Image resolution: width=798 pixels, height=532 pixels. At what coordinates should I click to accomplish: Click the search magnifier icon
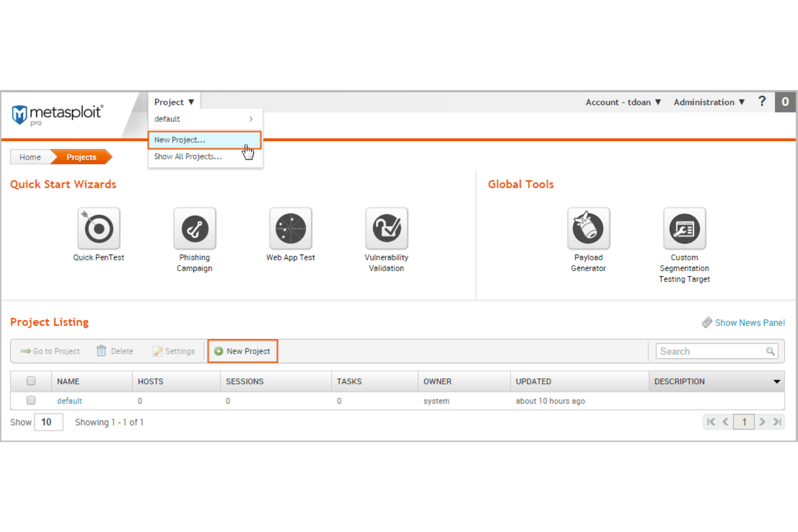pos(771,351)
